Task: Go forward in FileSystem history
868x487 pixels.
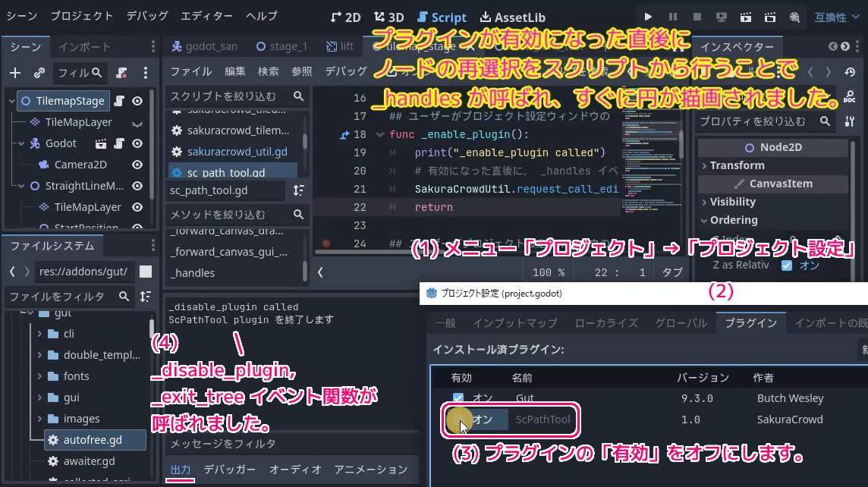Action: [x=27, y=272]
